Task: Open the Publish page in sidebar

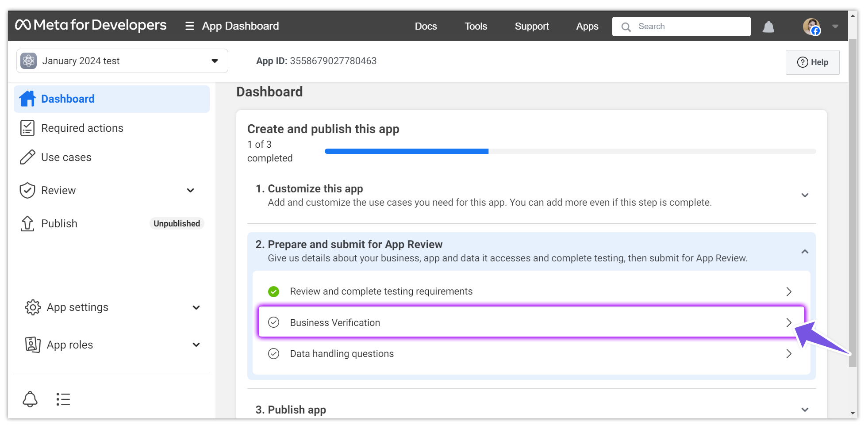Action: (x=59, y=223)
